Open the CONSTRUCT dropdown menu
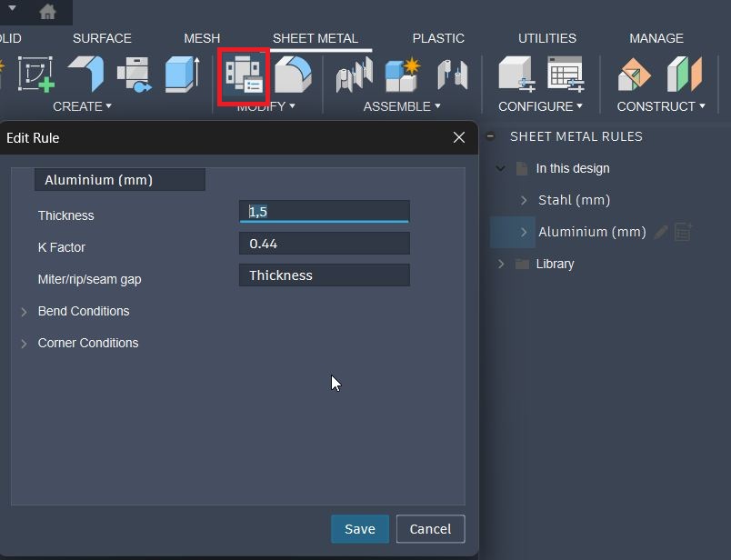 point(661,106)
